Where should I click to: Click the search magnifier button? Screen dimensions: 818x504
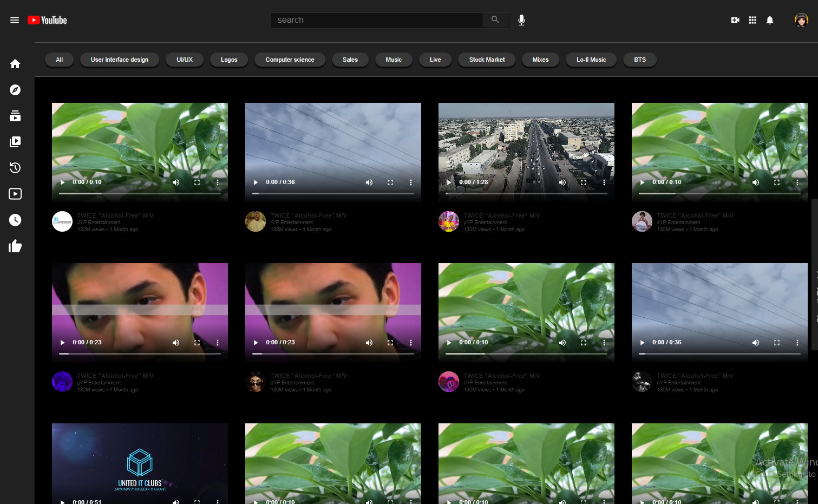coord(495,20)
